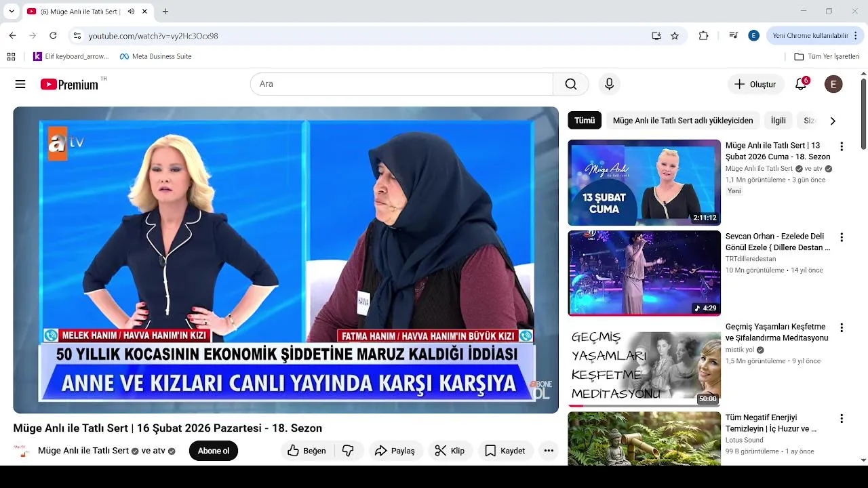The width and height of the screenshot is (868, 488).
Task: Open Meta Business Suite bookmark
Action: [x=156, y=56]
